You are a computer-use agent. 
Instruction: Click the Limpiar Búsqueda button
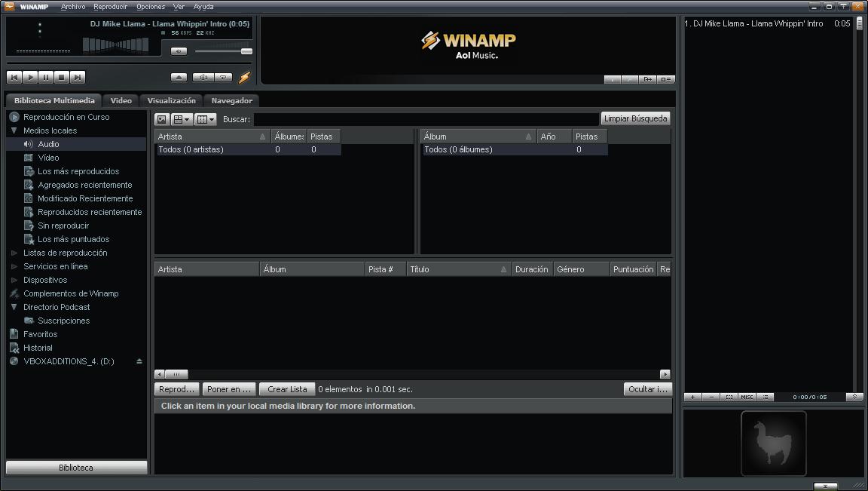[635, 118]
